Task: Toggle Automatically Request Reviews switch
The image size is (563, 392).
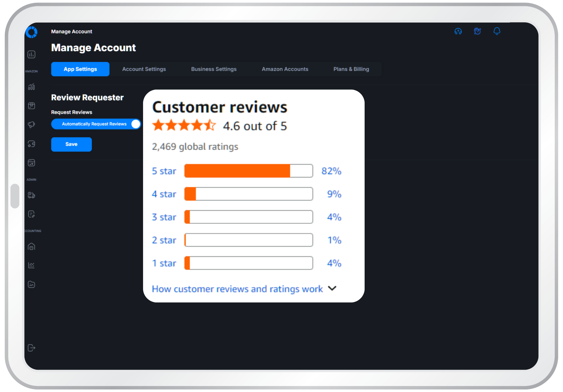Action: coord(135,124)
